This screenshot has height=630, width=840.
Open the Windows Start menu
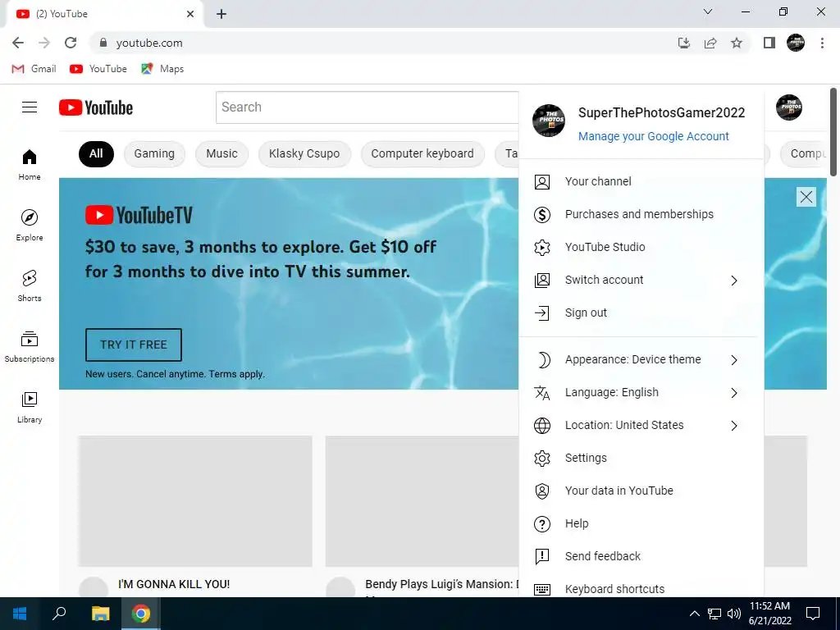click(x=20, y=614)
